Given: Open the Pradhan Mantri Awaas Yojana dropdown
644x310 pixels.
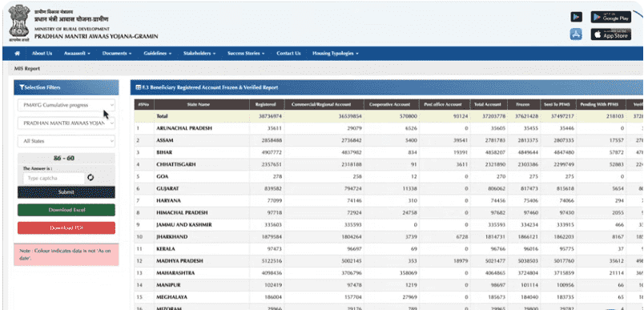Looking at the screenshot, I should click(x=66, y=123).
